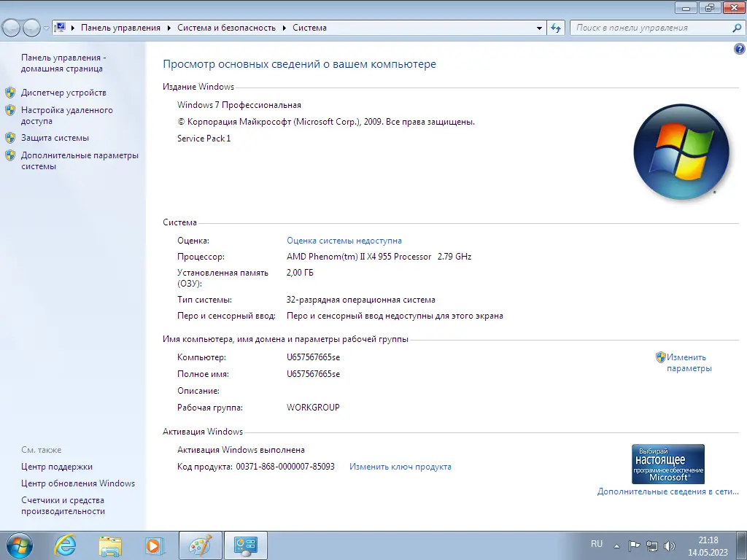Viewport: 747px width, 560px height.
Task: Click the genuine Microsoft software badge
Action: 668,464
